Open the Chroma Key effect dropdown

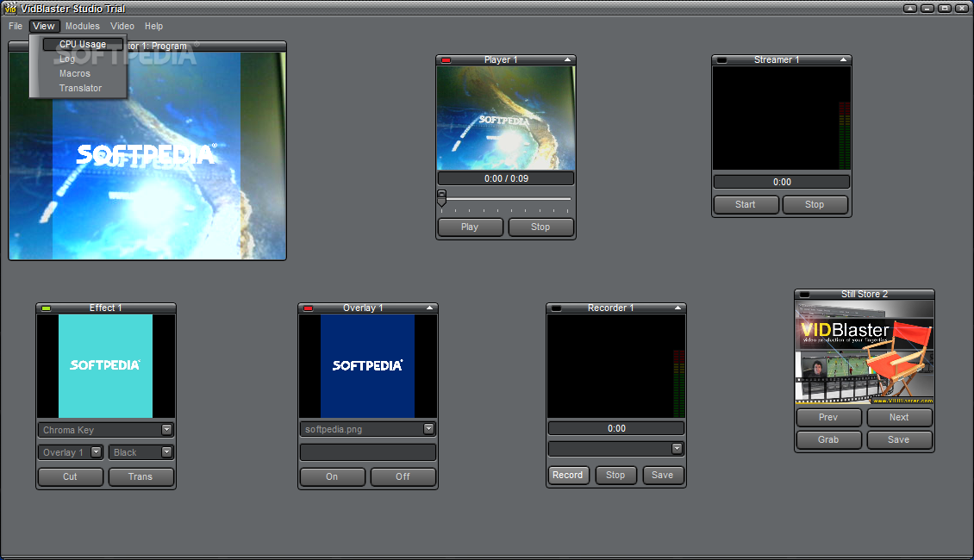[166, 430]
